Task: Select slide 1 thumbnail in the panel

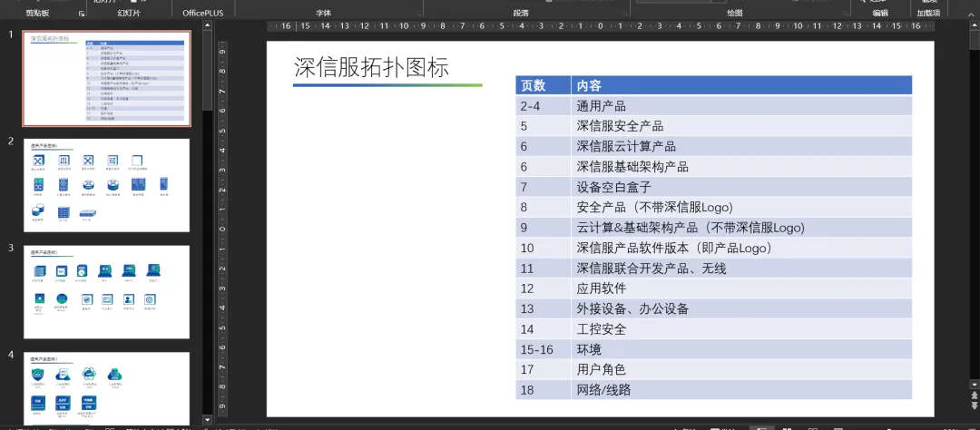Action: [106, 79]
